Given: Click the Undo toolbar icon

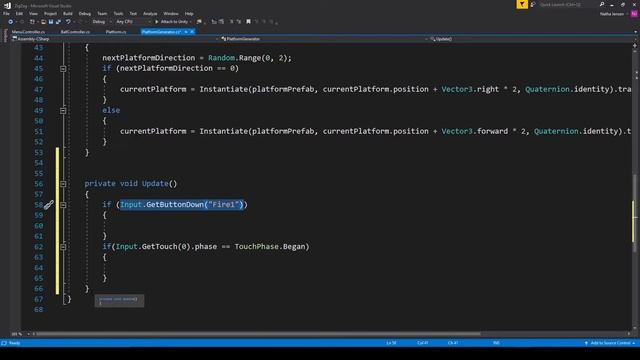Looking at the screenshot, I should (68, 22).
